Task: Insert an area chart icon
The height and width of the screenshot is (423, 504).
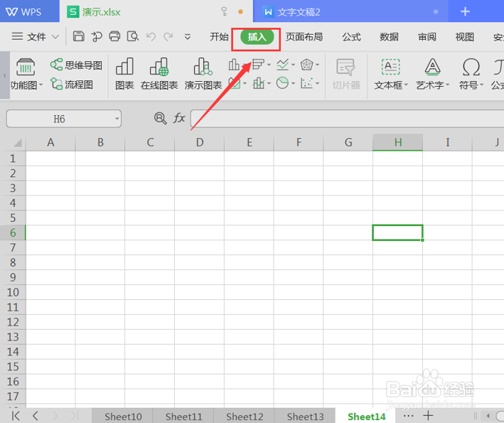Action: pyautogui.click(x=235, y=84)
